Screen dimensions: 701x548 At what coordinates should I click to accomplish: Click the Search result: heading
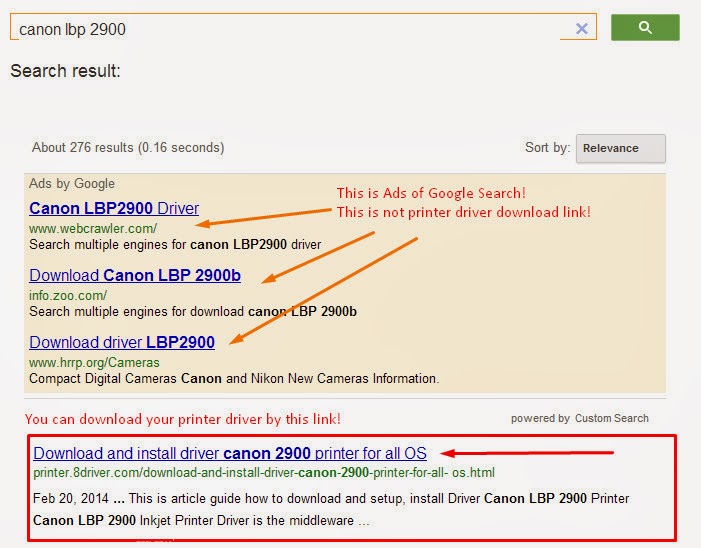coord(66,71)
